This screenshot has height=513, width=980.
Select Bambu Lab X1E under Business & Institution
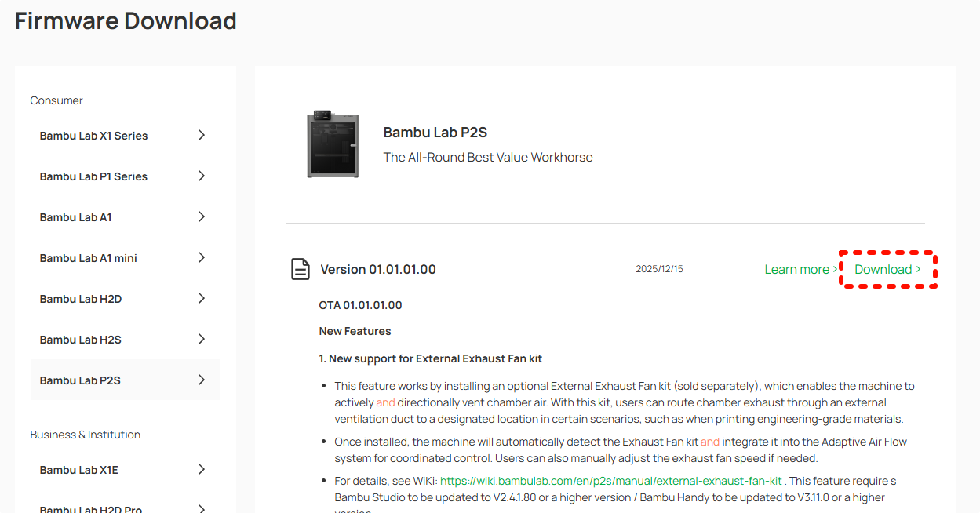pos(126,470)
